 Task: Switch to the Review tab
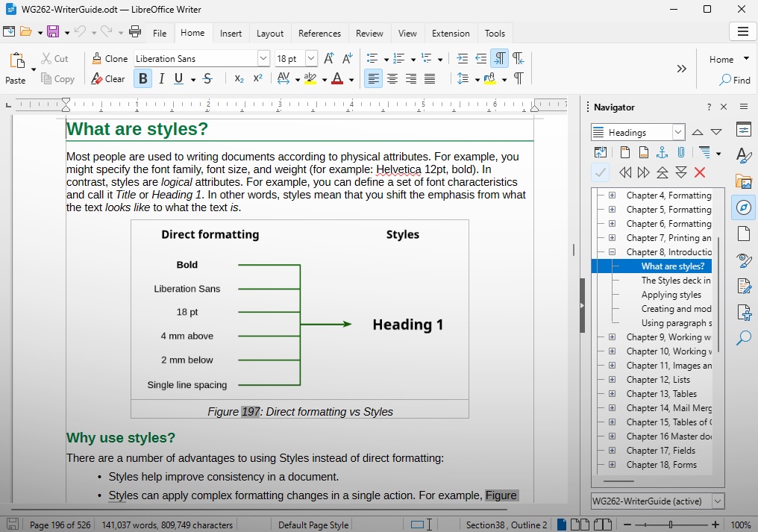[x=369, y=34]
